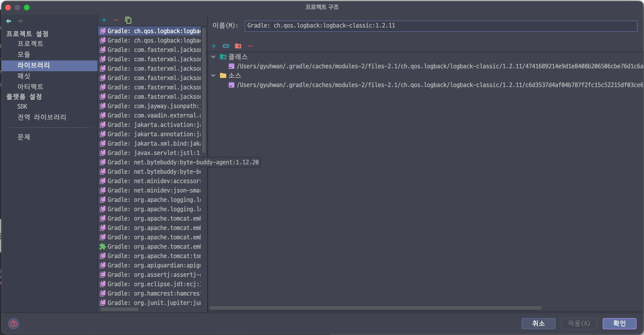Click the back navigation arrow
The height and width of the screenshot is (335, 644).
click(x=8, y=21)
